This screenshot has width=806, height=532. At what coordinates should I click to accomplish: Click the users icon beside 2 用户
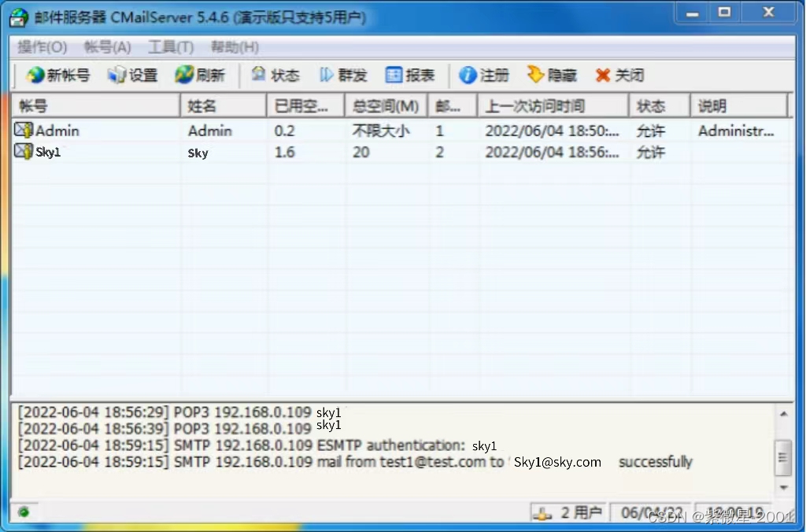click(543, 512)
